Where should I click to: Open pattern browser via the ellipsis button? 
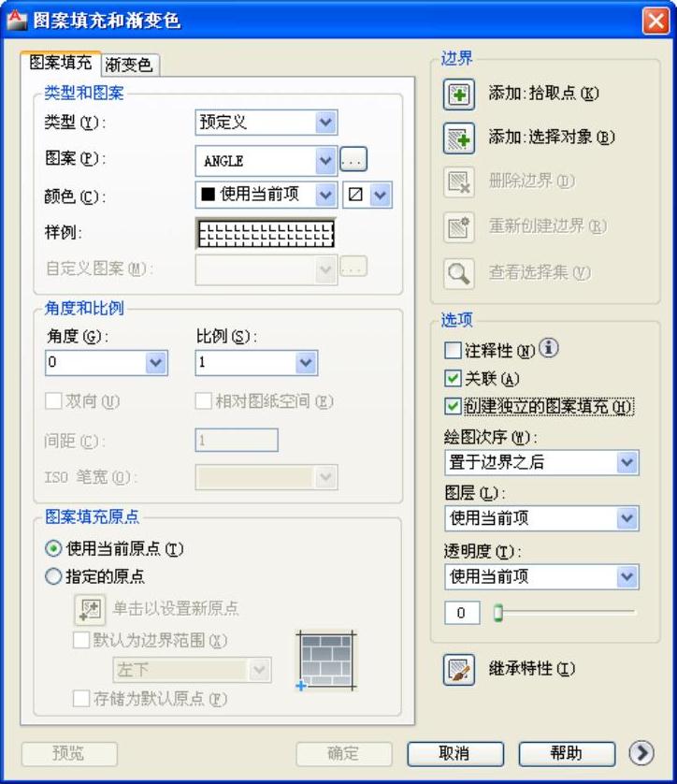click(353, 159)
